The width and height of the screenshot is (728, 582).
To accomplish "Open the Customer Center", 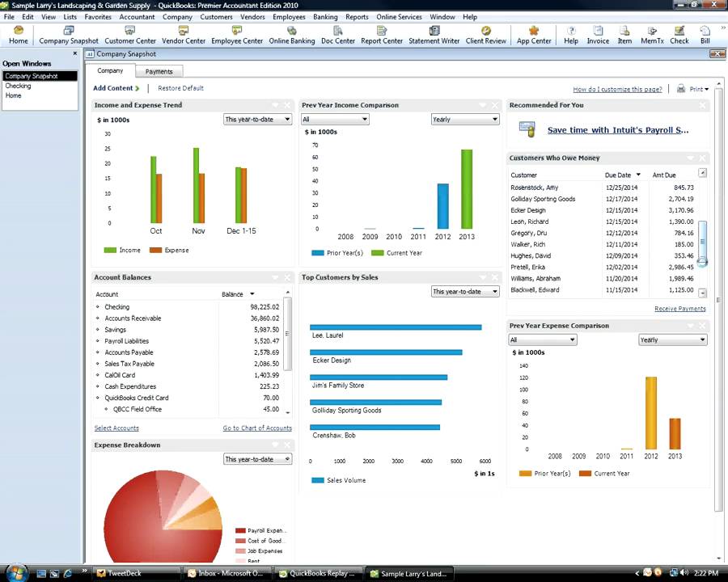I will click(130, 36).
